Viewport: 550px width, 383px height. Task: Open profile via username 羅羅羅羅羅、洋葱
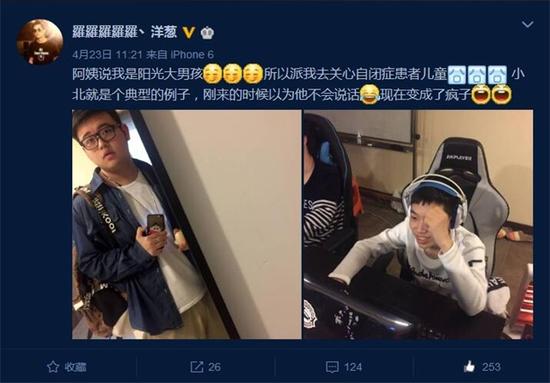(x=124, y=32)
